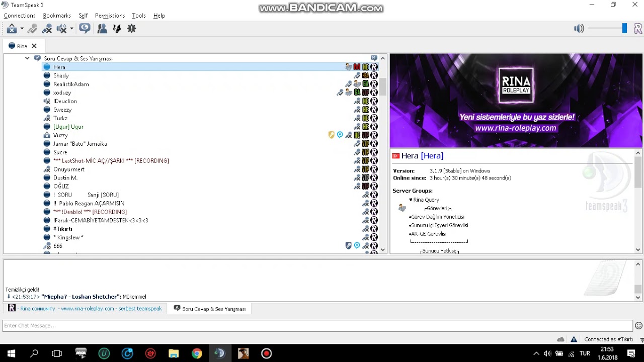Select user [Ugur] Ugur
This screenshot has height=362, width=644.
coord(68,127)
